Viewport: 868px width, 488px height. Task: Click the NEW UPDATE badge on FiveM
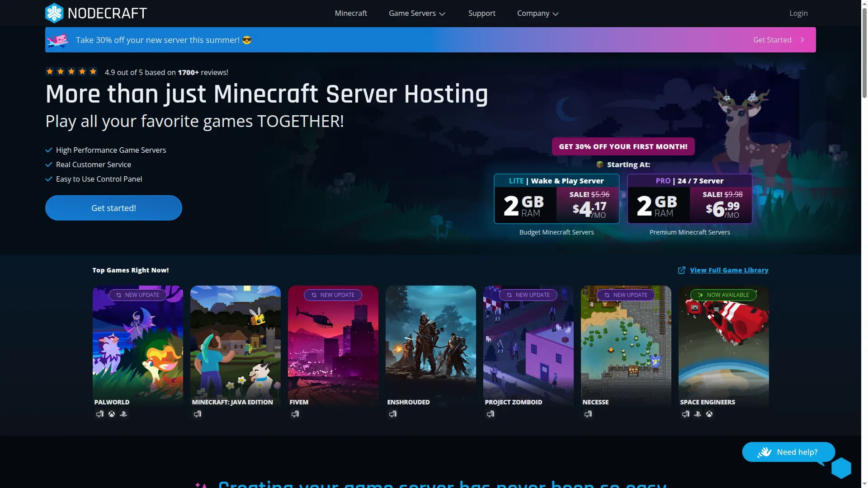(x=333, y=295)
